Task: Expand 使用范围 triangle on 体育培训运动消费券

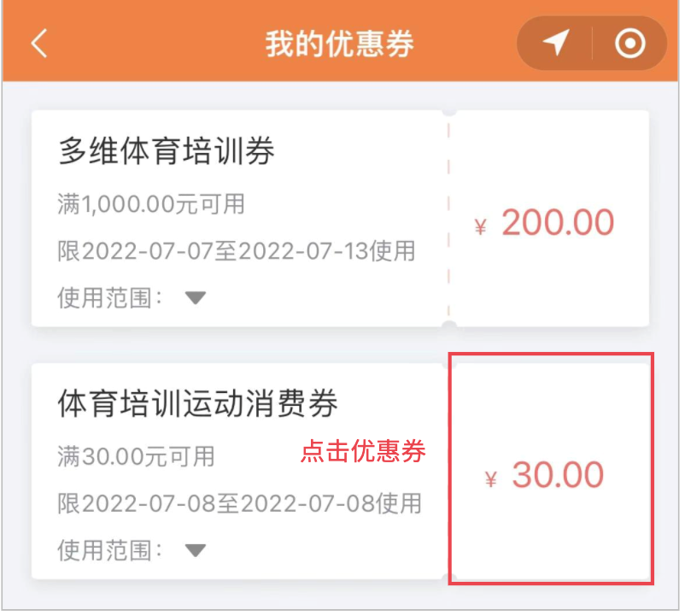Action: (196, 550)
